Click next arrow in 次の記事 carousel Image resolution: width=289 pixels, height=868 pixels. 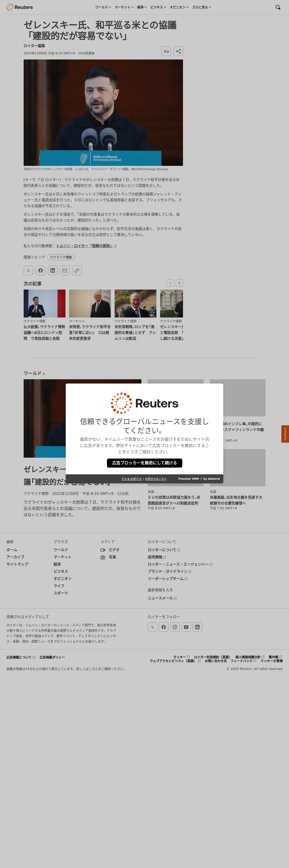point(179,283)
